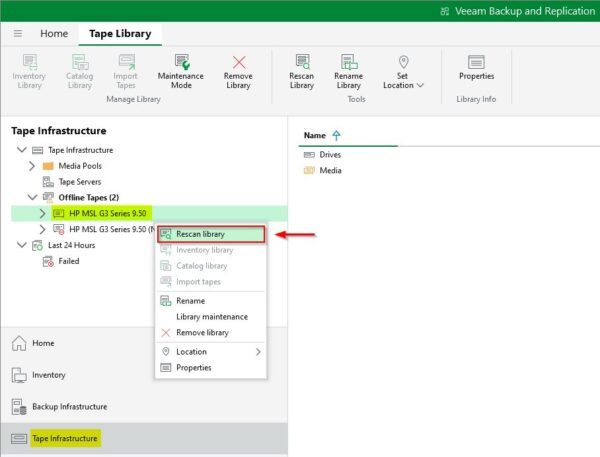Image resolution: width=600 pixels, height=457 pixels.
Task: Click the Rename icon in context menu
Action: click(166, 301)
